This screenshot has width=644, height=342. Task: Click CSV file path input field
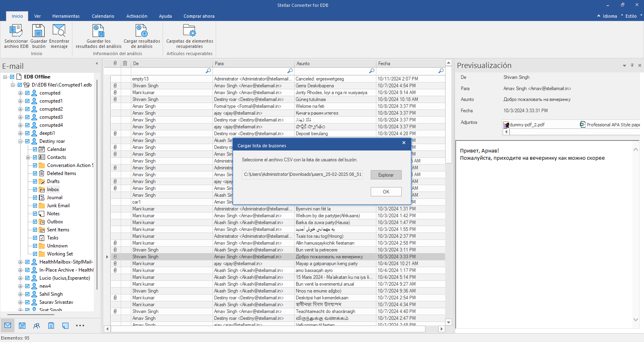pyautogui.click(x=303, y=175)
